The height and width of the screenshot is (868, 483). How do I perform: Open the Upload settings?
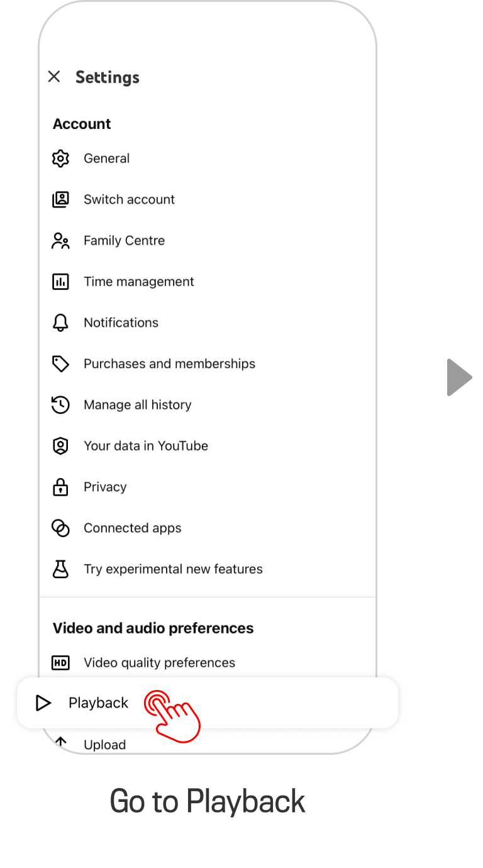point(104,745)
